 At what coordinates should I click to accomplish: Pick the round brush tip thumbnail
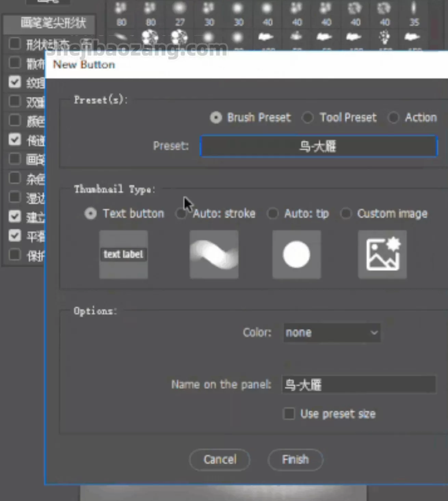click(297, 254)
